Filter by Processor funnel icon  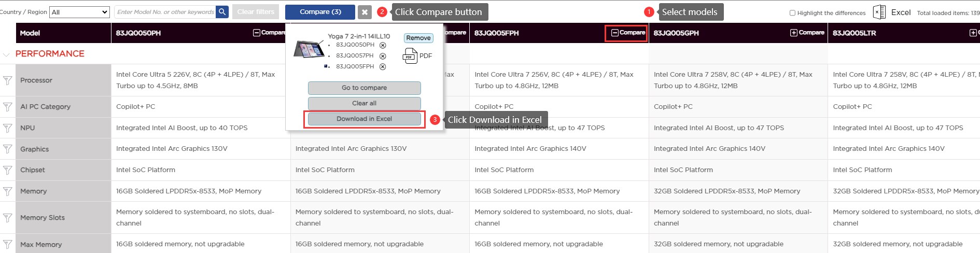7,80
